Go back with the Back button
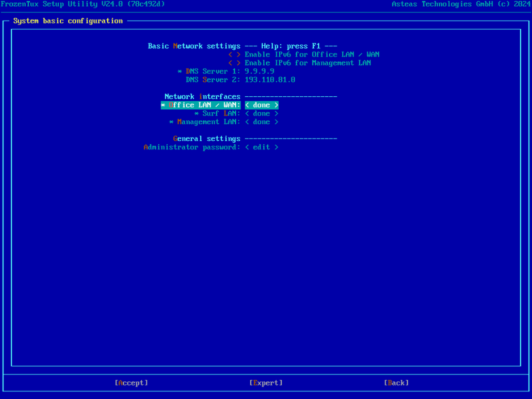The height and width of the screenshot is (399, 532). tap(396, 383)
